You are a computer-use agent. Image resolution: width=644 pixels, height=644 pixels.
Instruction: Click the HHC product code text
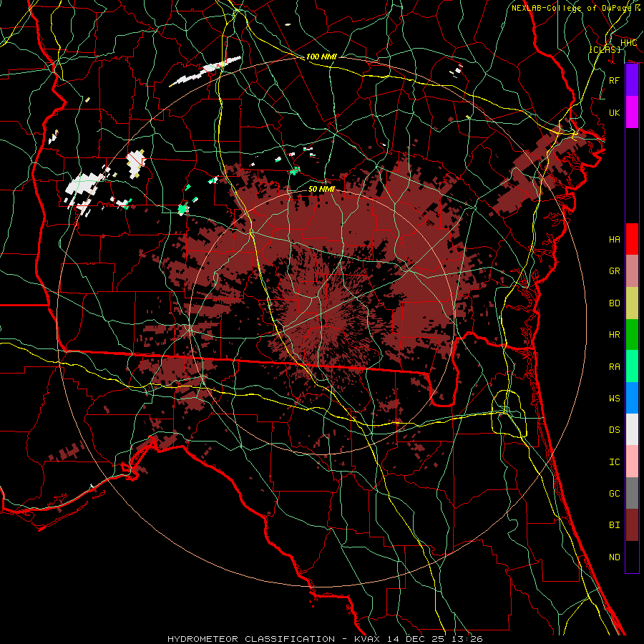tap(628, 43)
